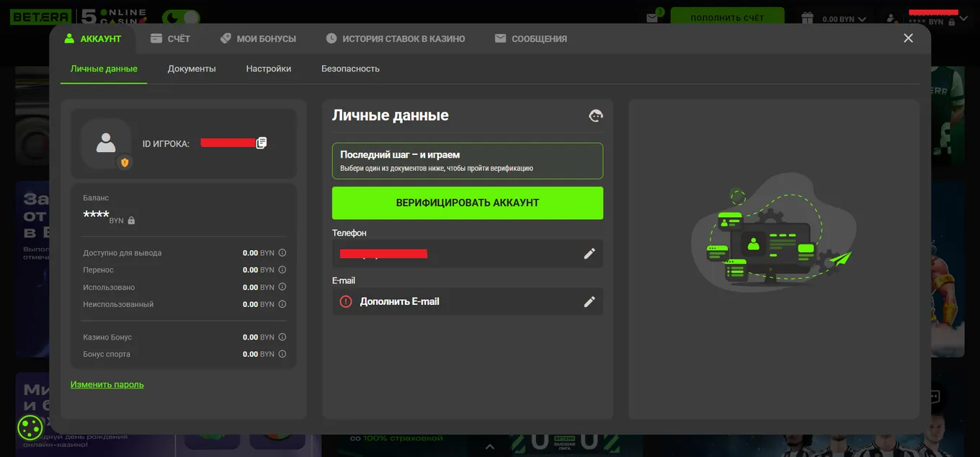The width and height of the screenshot is (980, 457).
Task: Show info for Казино Бонус
Action: [282, 337]
